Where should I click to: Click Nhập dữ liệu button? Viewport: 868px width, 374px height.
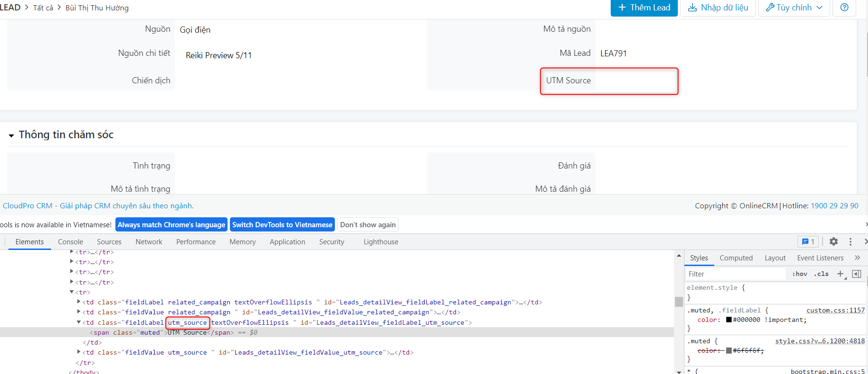(x=718, y=8)
